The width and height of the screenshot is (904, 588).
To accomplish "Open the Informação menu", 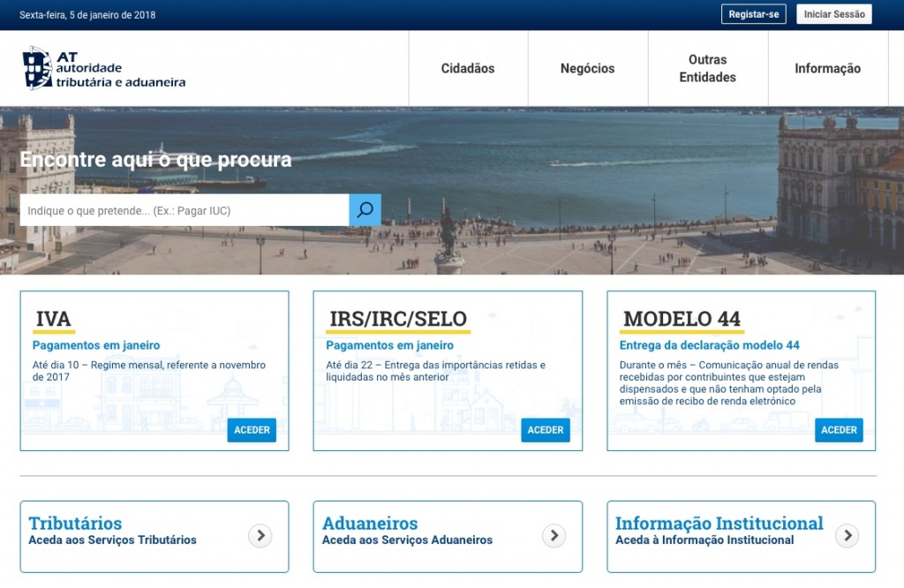I will [x=827, y=68].
